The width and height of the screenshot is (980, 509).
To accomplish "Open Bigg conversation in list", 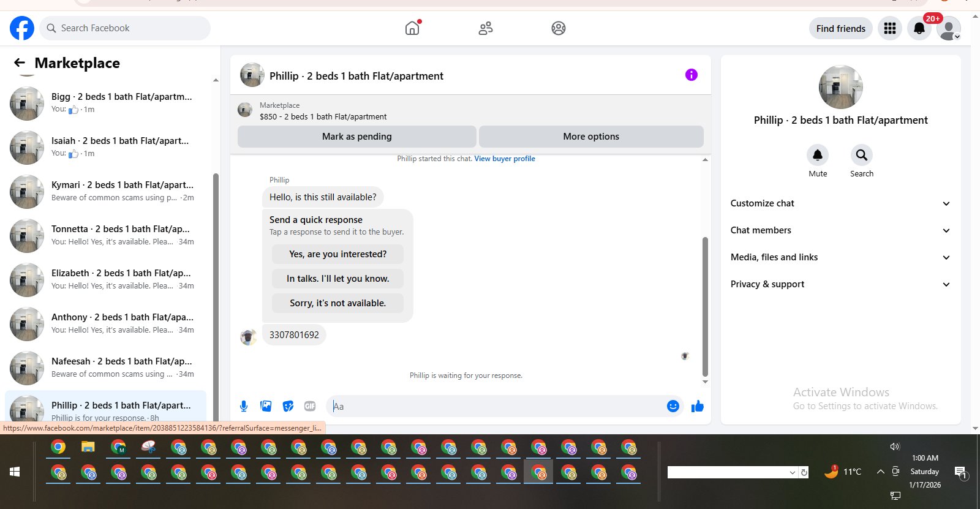I will pyautogui.click(x=105, y=103).
